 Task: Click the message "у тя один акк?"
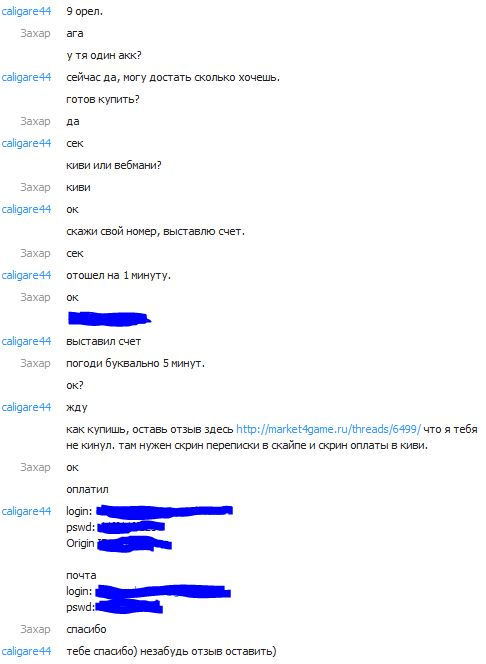(x=104, y=55)
